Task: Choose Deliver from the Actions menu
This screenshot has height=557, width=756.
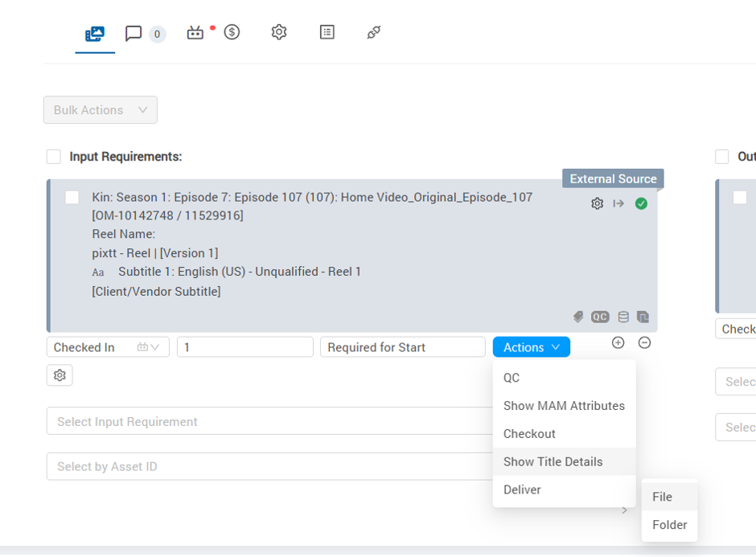Action: pos(564,489)
